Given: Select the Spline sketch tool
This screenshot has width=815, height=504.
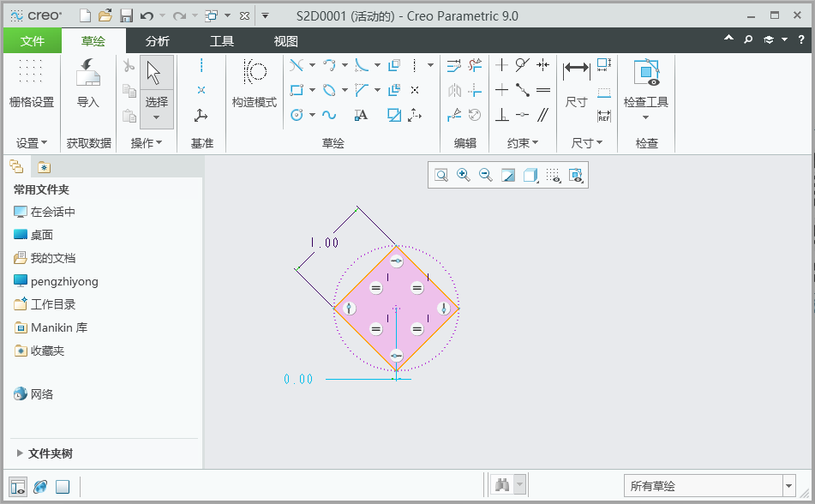Looking at the screenshot, I should pos(329,115).
